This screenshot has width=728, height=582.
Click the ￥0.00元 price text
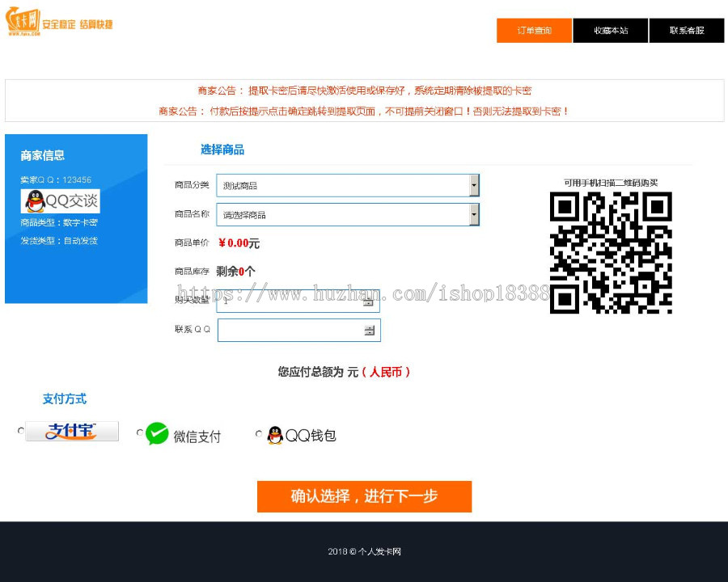pos(239,243)
